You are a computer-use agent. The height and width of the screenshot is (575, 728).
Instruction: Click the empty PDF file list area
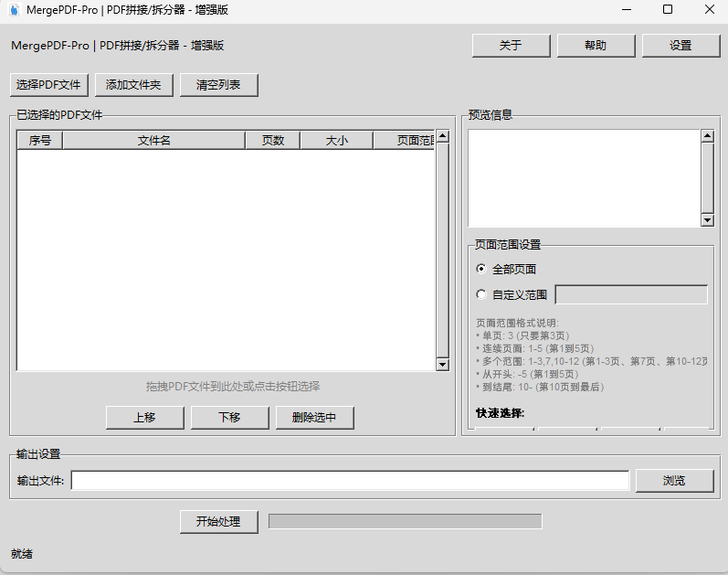[226, 260]
